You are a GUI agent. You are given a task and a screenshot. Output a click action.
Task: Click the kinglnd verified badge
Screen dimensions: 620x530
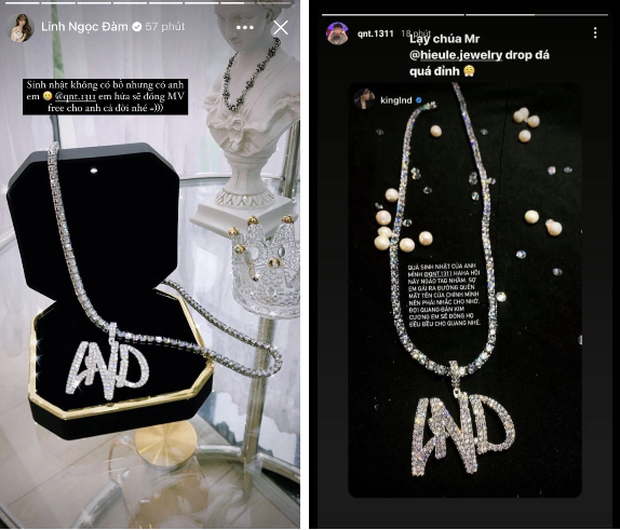point(419,100)
